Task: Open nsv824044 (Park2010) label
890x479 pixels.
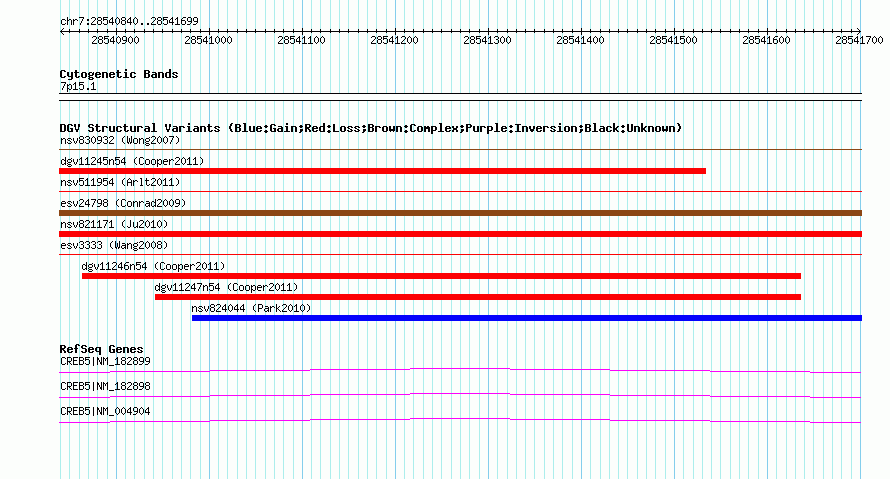Action: tap(251, 308)
